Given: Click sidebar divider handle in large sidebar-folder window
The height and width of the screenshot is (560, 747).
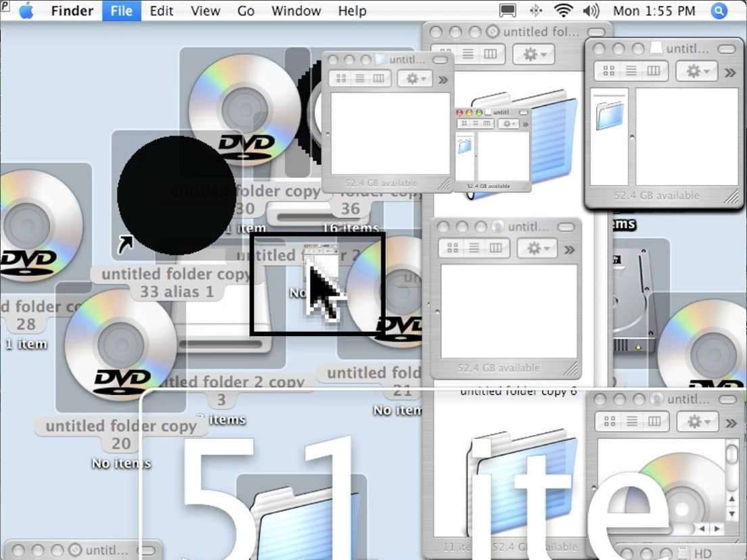Looking at the screenshot, I should (x=632, y=137).
